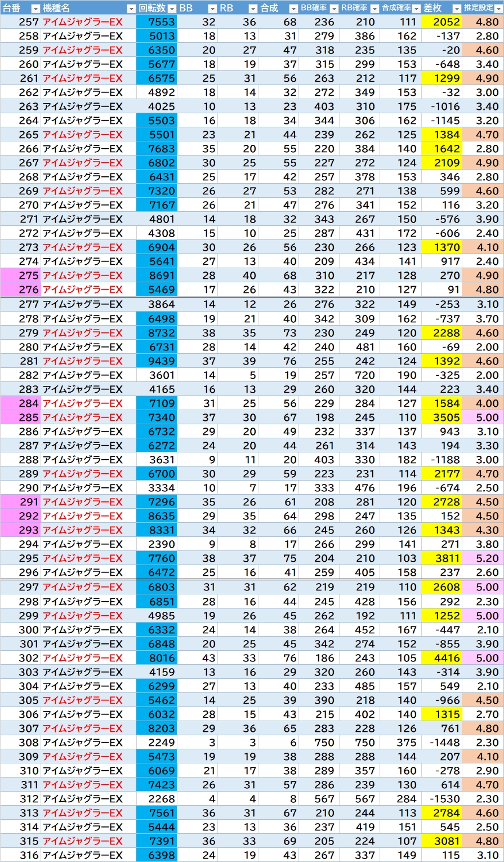Select 差枚 value 2728 in row 291

441,502
